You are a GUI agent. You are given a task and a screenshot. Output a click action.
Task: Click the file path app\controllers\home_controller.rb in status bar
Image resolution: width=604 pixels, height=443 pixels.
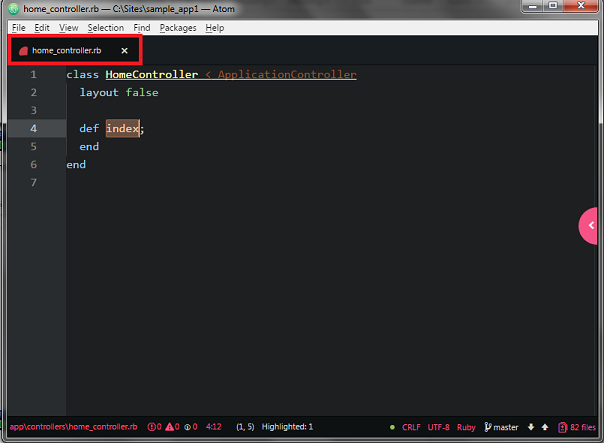click(x=73, y=427)
